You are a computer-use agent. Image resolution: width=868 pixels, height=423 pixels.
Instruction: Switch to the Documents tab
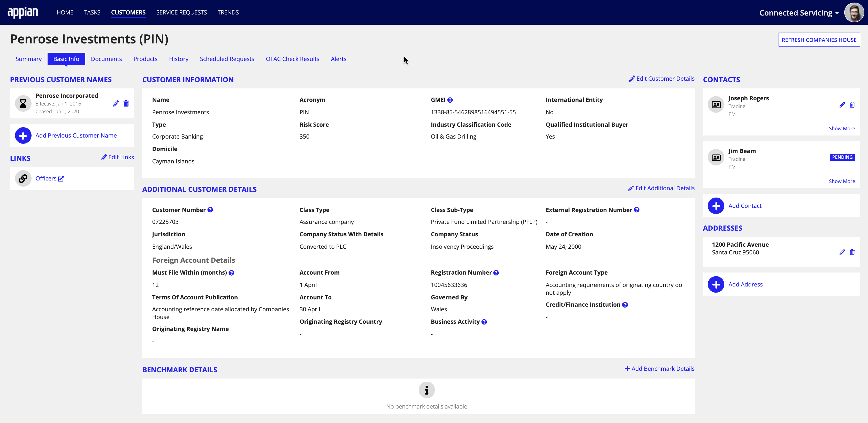pos(106,59)
